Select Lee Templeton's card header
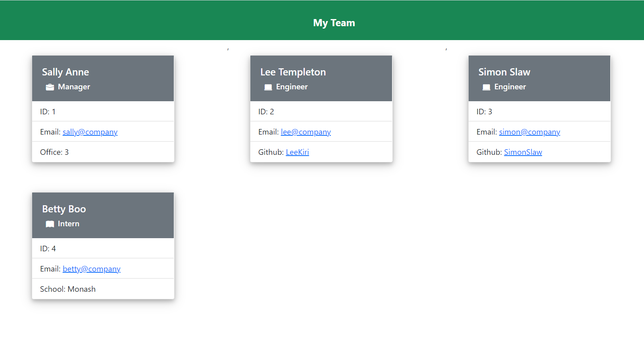The image size is (644, 339). point(321,78)
